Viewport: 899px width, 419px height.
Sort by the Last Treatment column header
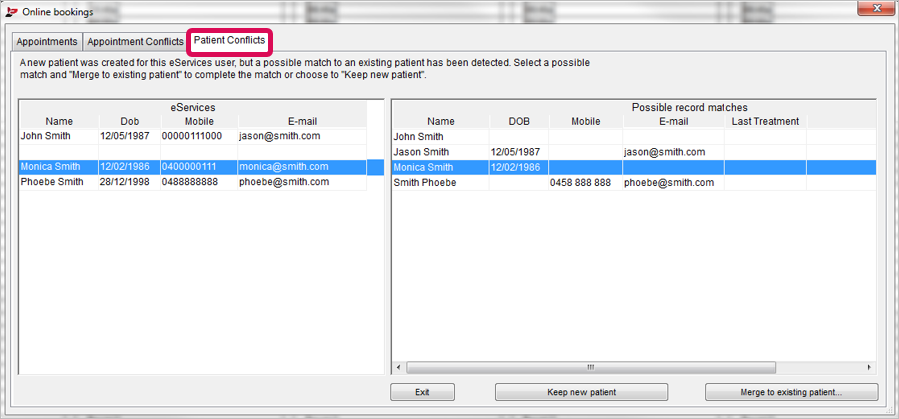(765, 121)
